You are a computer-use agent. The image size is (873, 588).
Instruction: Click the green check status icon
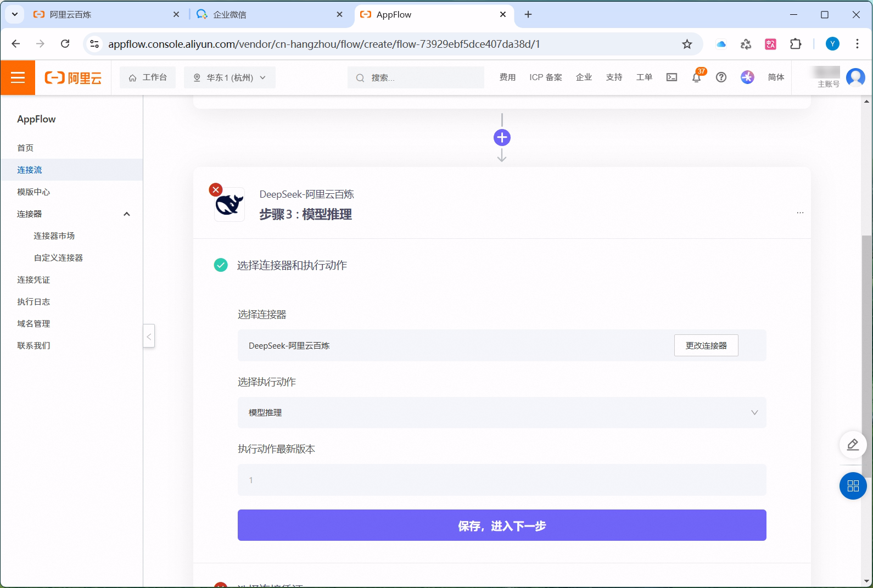[221, 265]
